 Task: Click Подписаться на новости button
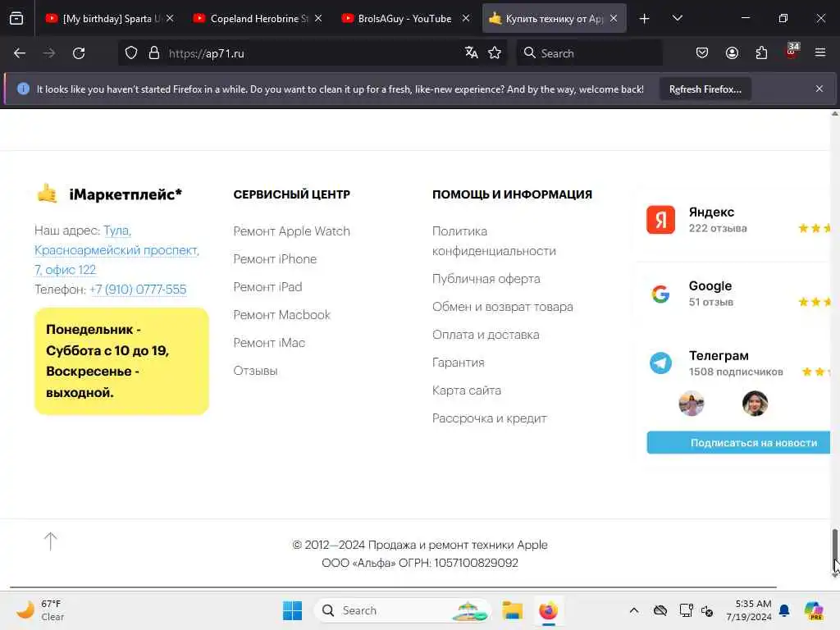pos(738,442)
